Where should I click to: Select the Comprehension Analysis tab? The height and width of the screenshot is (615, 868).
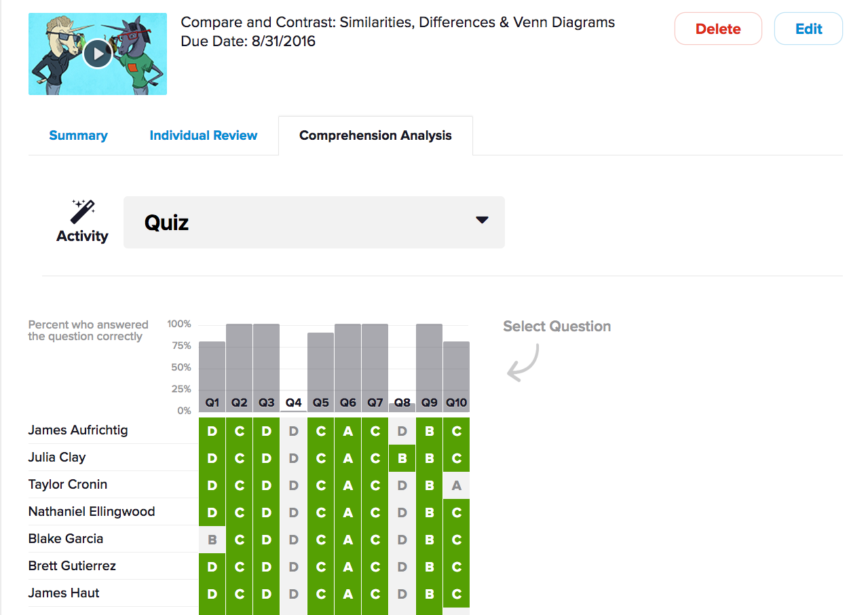tap(375, 136)
